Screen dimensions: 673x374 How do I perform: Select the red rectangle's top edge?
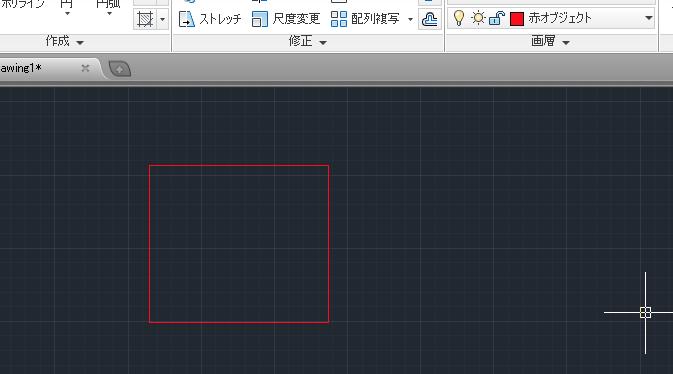click(x=239, y=165)
